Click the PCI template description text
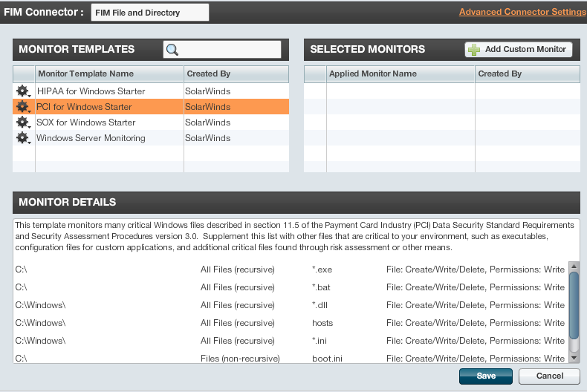587x392 pixels. pyautogui.click(x=295, y=236)
